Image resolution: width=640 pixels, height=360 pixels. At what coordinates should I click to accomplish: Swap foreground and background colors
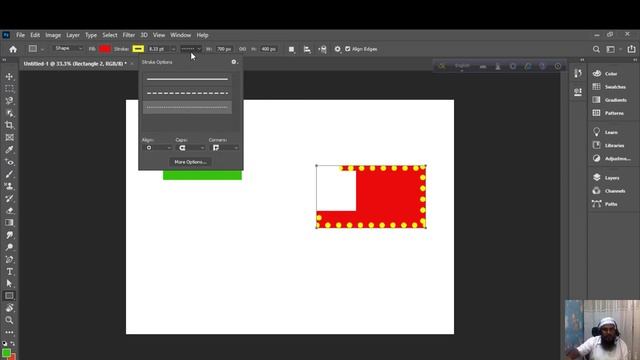point(13,344)
